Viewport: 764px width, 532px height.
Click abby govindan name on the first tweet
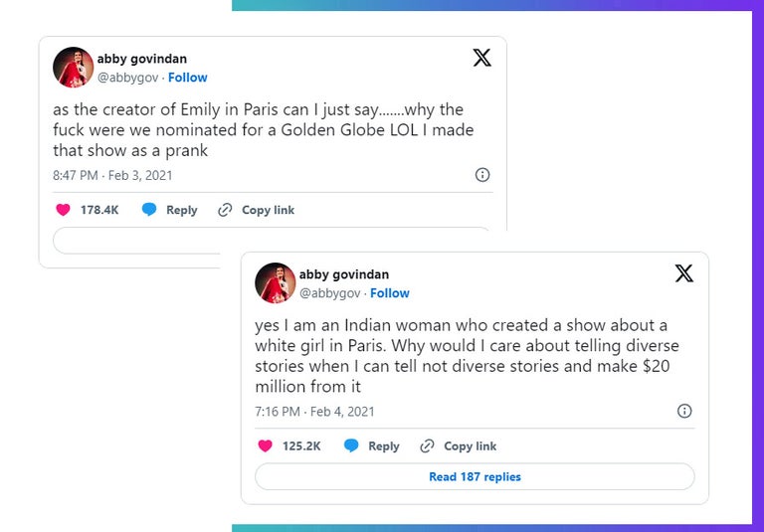click(x=141, y=59)
